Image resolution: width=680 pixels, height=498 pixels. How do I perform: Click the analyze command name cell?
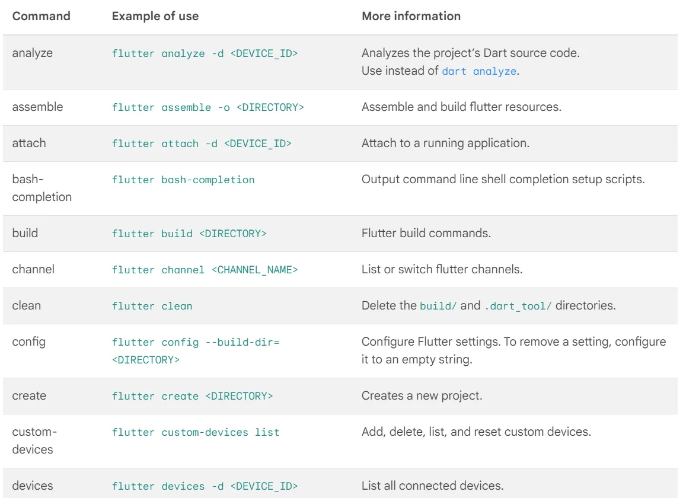(x=33, y=53)
